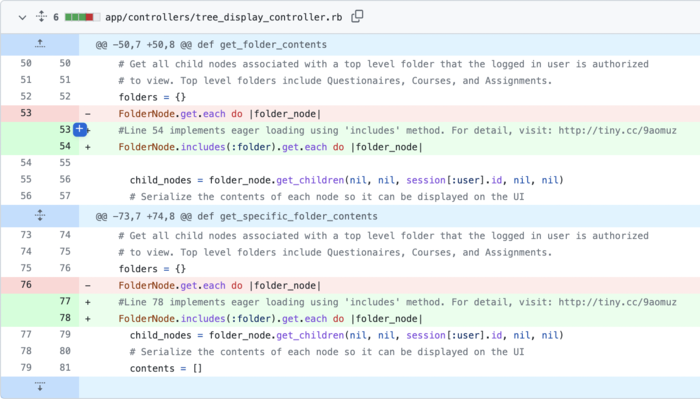The width and height of the screenshot is (700, 399).
Task: Click 'contents = []' on line 81
Action: (166, 369)
